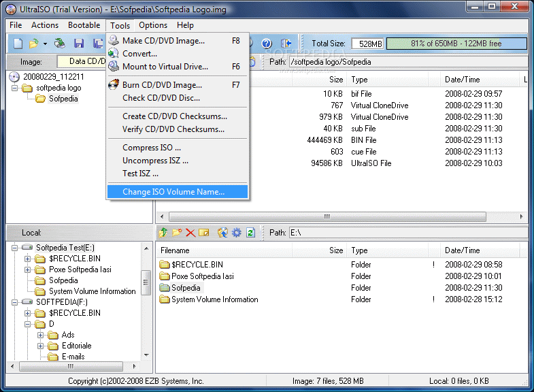The height and width of the screenshot is (392, 534).
Task: Select System Volume Information in local tree
Action: (93, 291)
